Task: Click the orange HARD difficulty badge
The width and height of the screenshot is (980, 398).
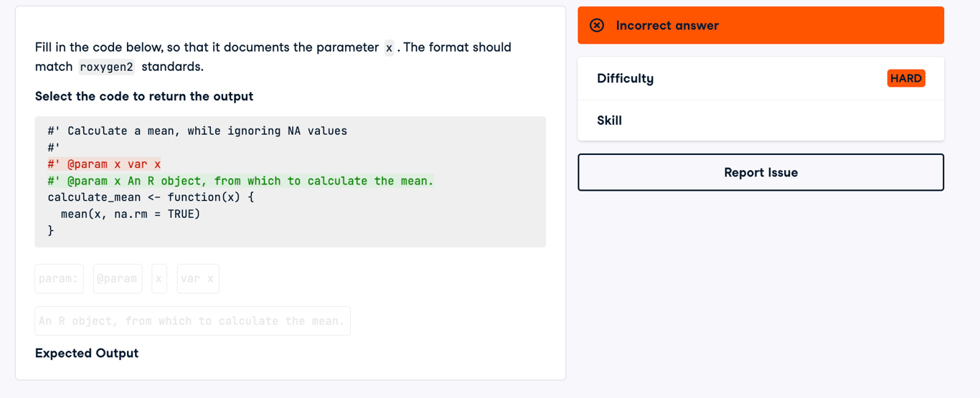Action: [x=906, y=78]
